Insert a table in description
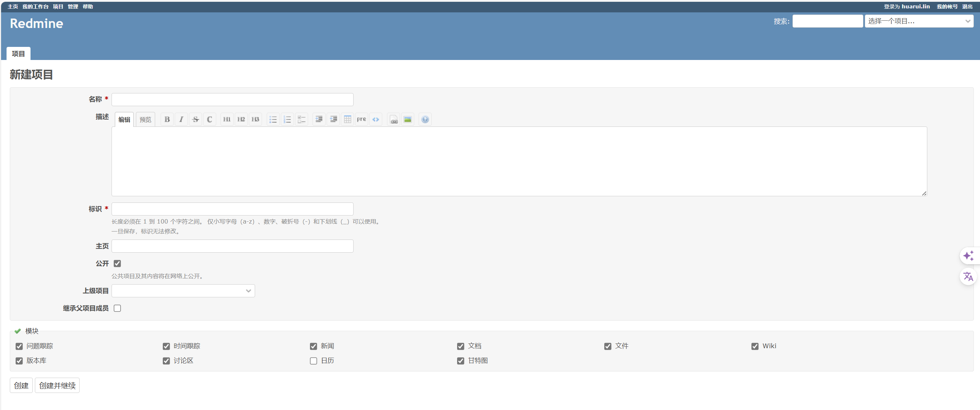 (x=347, y=119)
